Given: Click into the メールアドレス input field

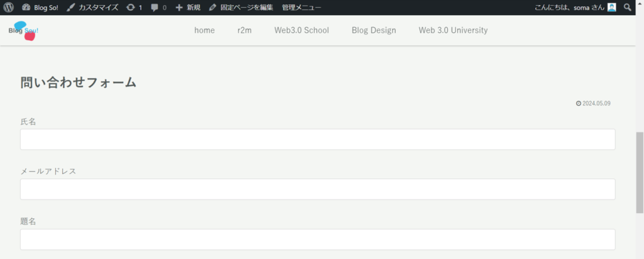Looking at the screenshot, I should [318, 189].
